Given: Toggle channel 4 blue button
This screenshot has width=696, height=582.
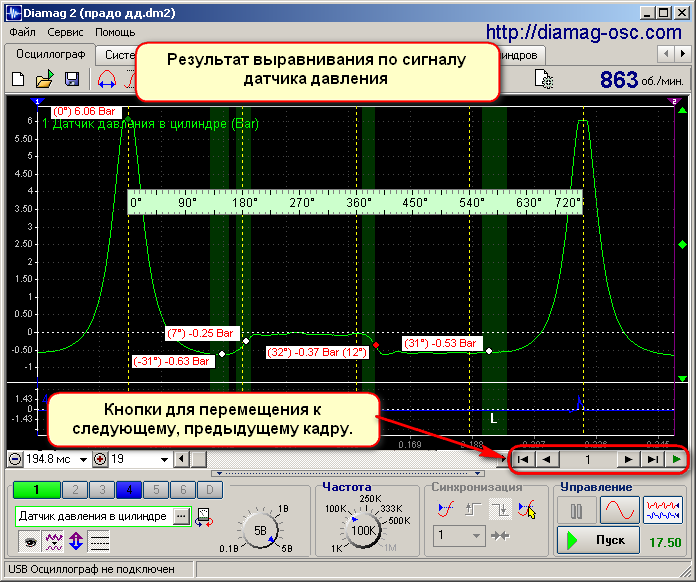Looking at the screenshot, I should (129, 490).
